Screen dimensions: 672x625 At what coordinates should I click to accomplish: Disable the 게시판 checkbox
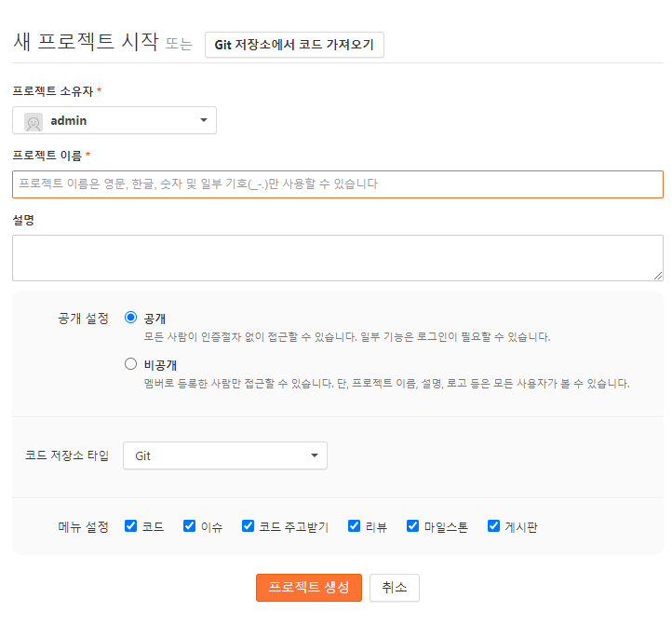(x=493, y=526)
